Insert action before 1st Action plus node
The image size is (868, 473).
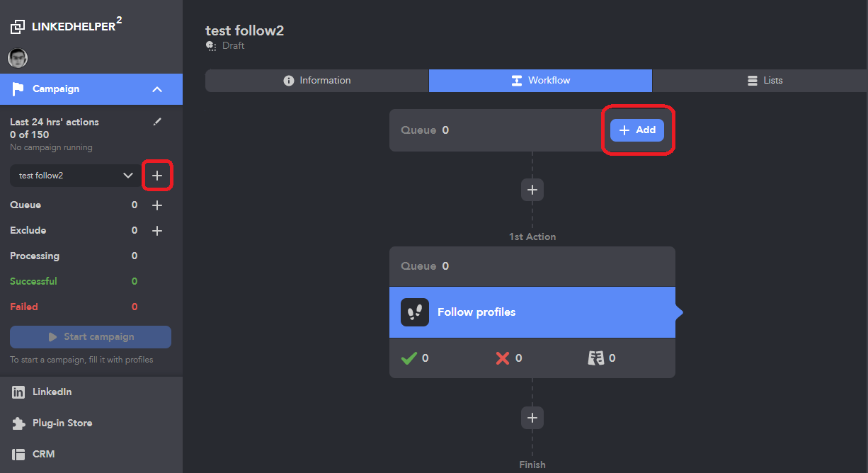point(532,190)
